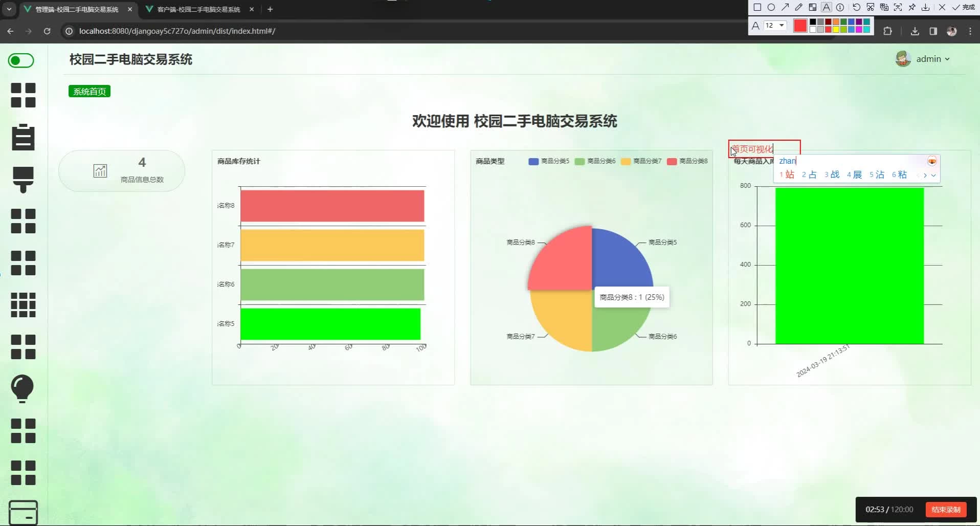980x526 pixels.
Task: Toggle 商品分类7 legend in pie chart
Action: (641, 161)
